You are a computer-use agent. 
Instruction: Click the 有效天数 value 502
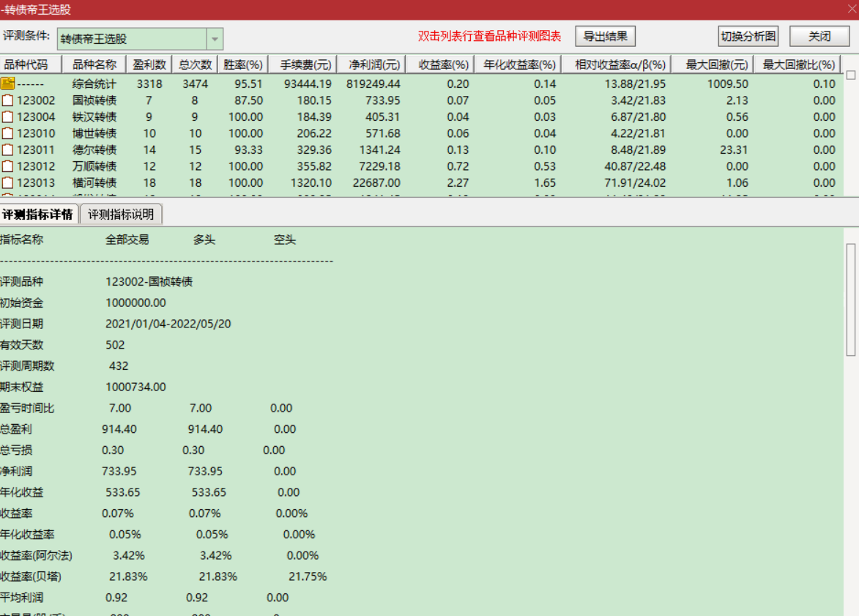(115, 345)
